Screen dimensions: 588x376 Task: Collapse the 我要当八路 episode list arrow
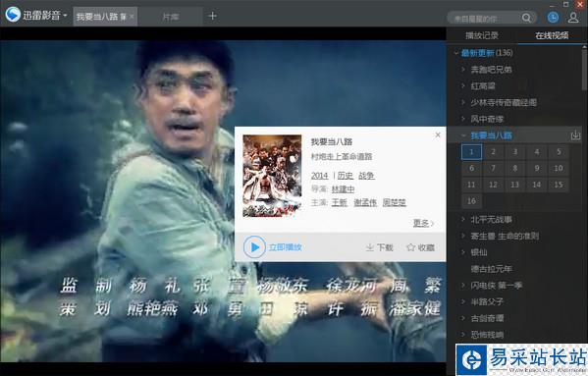[x=463, y=135]
